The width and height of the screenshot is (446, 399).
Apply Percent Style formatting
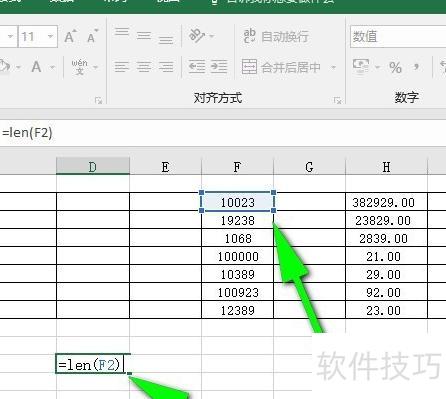[x=395, y=67]
